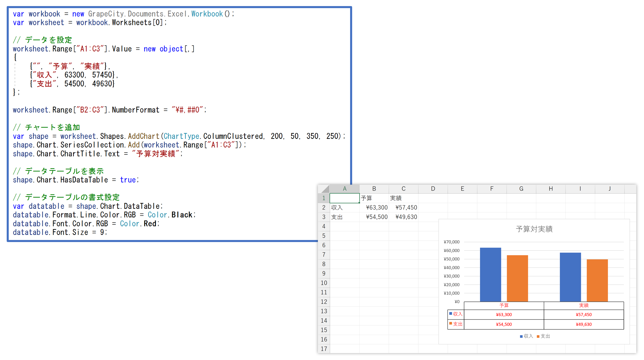
Task: Click cell B3 with ¥54,500
Action: click(x=374, y=217)
